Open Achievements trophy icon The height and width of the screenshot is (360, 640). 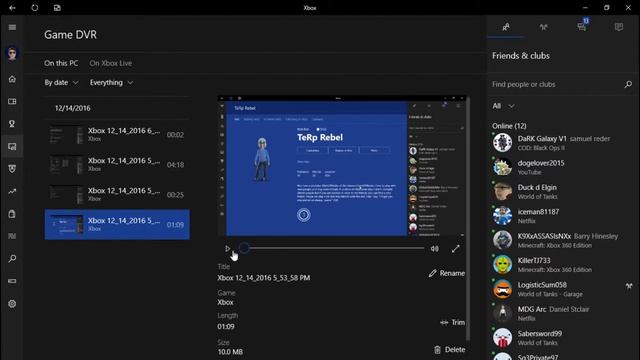point(12,124)
